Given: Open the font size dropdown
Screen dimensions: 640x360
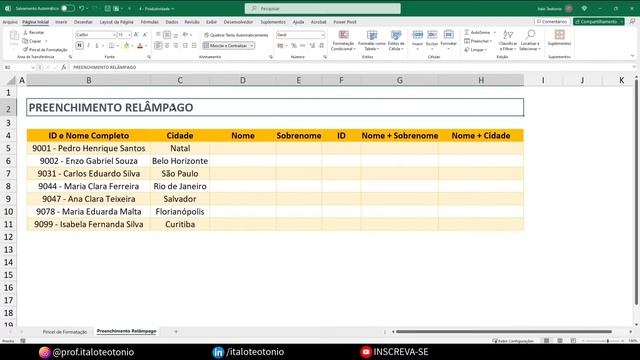Looking at the screenshot, I should (x=129, y=35).
